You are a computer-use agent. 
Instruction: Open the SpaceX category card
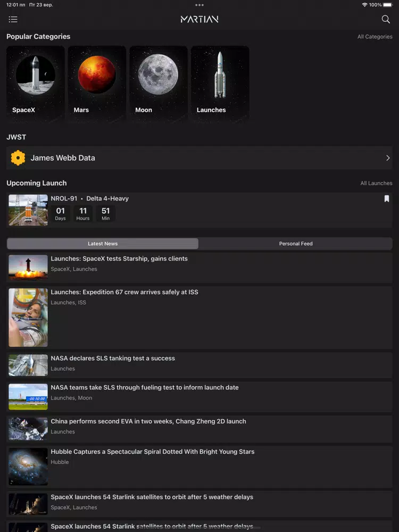click(36, 84)
